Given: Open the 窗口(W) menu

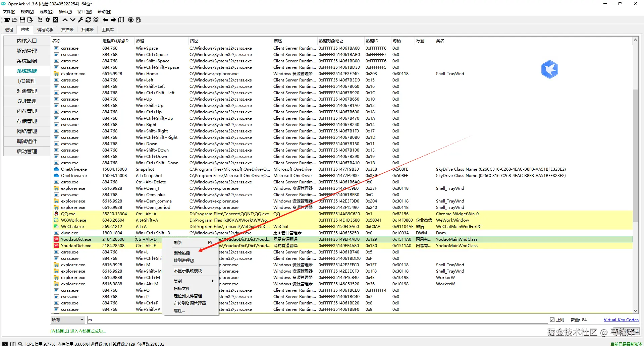Looking at the screenshot, I should (85, 12).
